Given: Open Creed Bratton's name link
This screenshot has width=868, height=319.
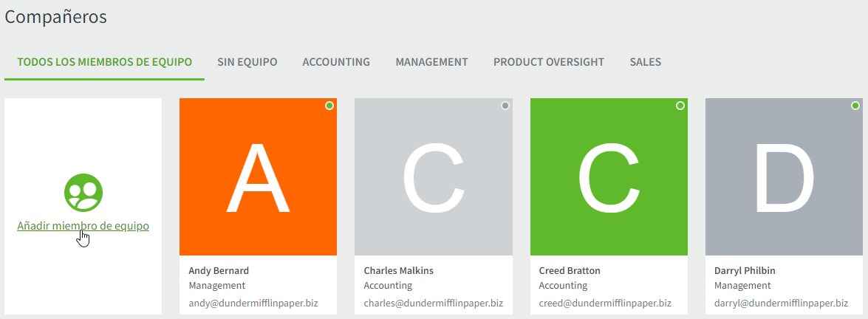Looking at the screenshot, I should pyautogui.click(x=570, y=271).
